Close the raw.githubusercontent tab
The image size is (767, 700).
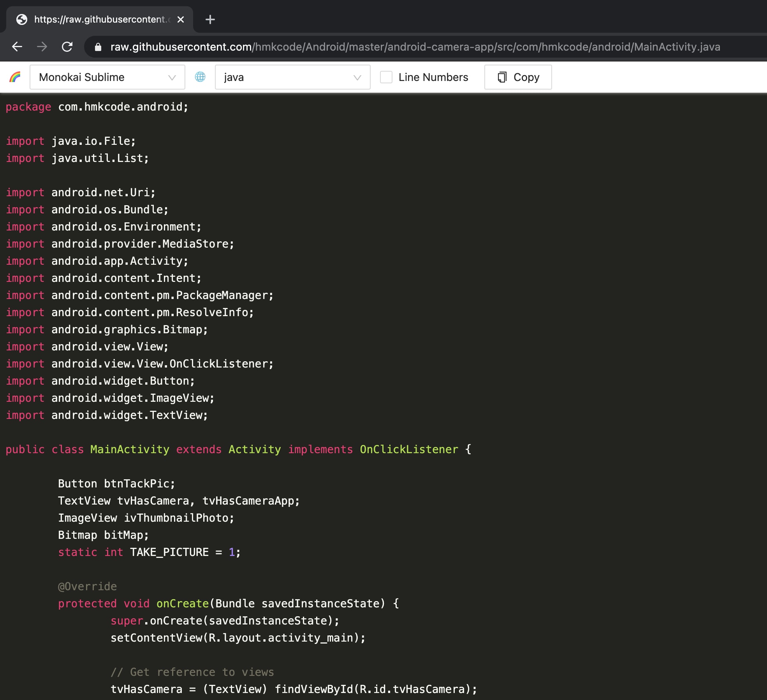[181, 19]
